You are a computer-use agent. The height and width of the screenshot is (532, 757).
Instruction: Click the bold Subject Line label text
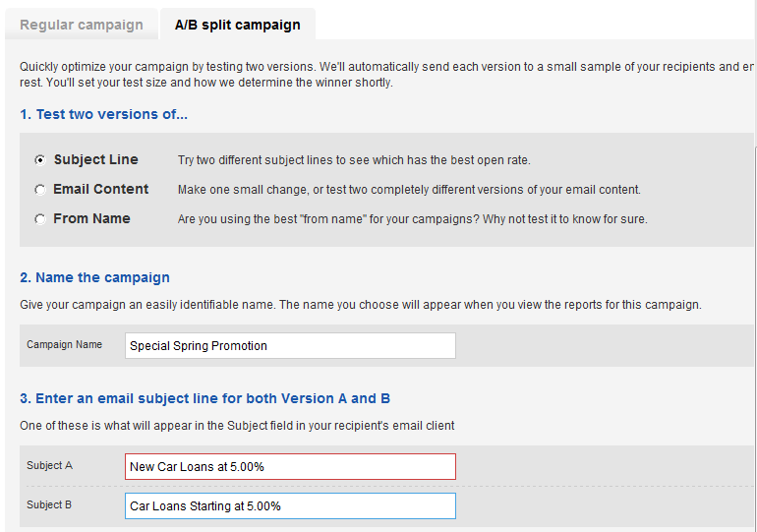pyautogui.click(x=96, y=159)
